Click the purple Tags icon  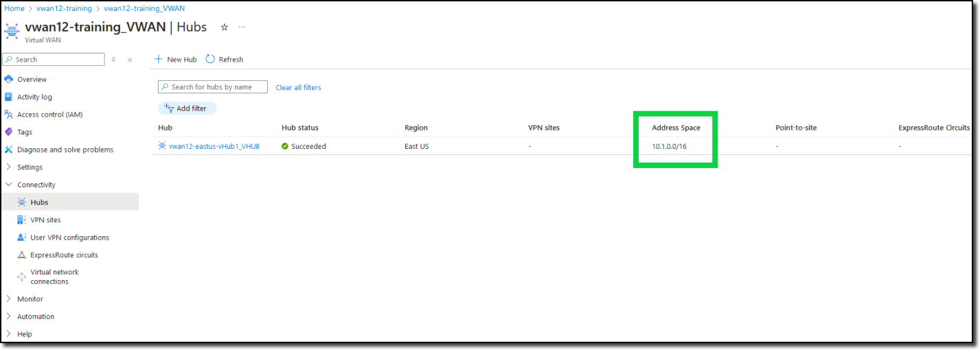point(9,132)
